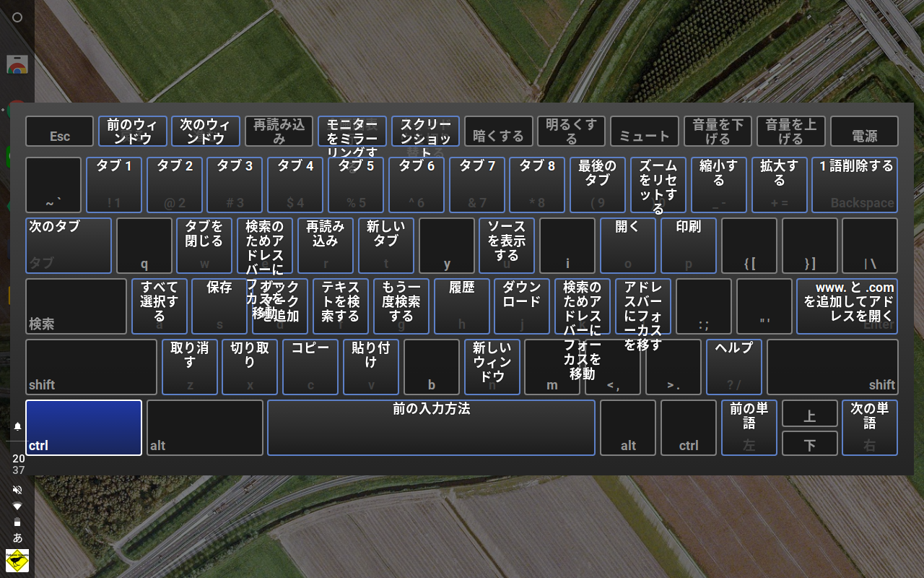Click the clock time display
The width and height of the screenshot is (924, 578).
click(18, 465)
